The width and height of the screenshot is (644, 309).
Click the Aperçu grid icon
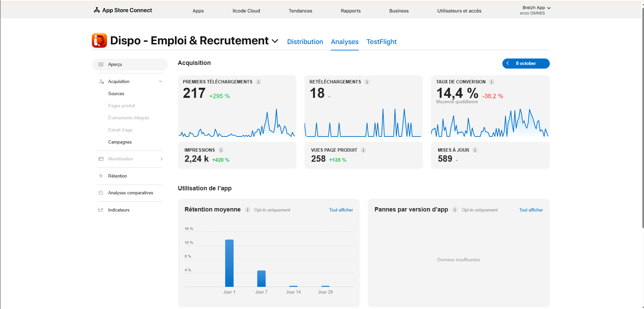101,64
